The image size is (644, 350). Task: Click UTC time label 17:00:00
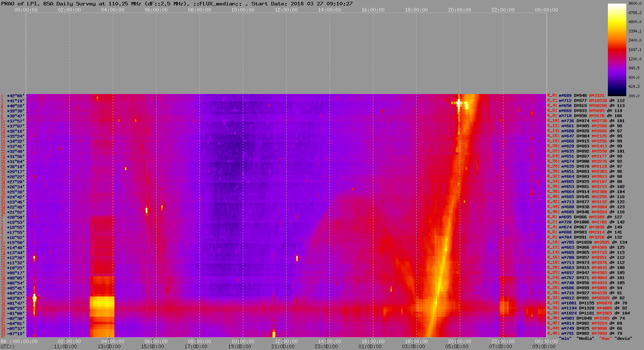pyautogui.click(x=196, y=346)
